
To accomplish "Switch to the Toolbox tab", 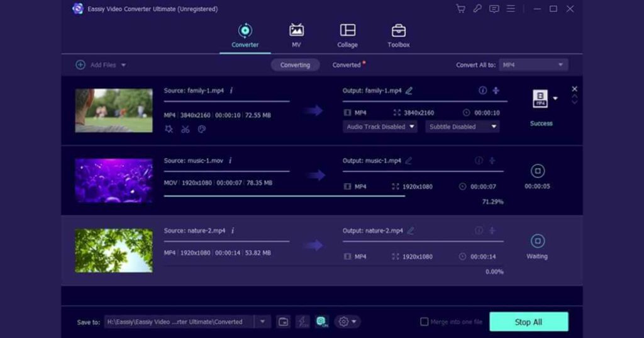I will click(x=398, y=36).
